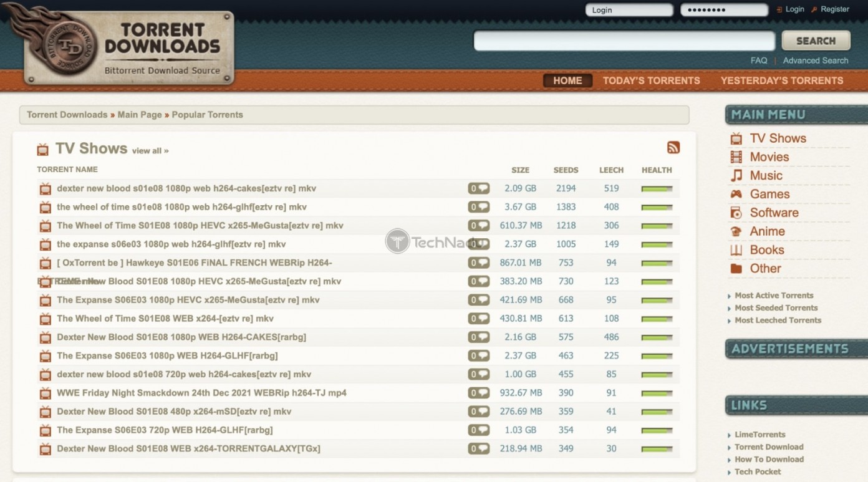Open Software category in Main Menu
868x482 pixels.
tap(774, 213)
